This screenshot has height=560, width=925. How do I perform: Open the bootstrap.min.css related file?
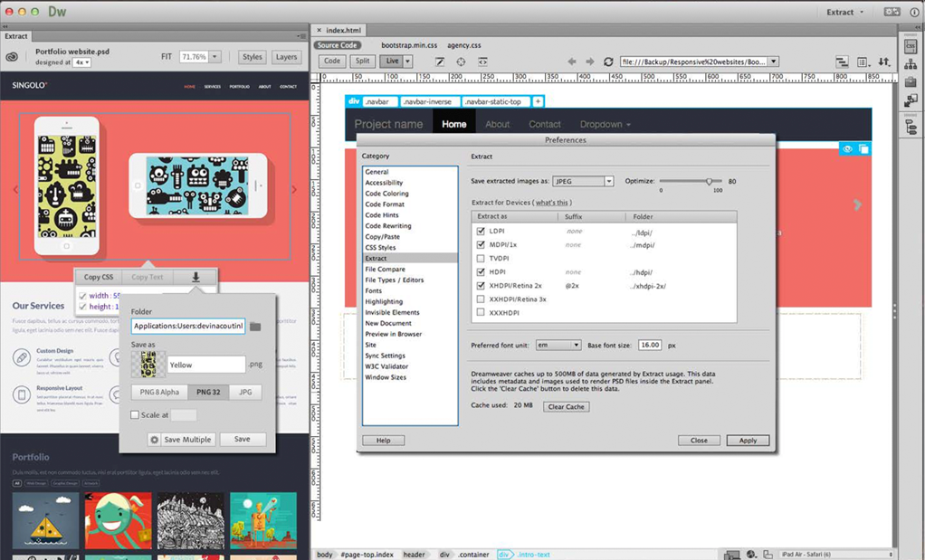coord(409,45)
